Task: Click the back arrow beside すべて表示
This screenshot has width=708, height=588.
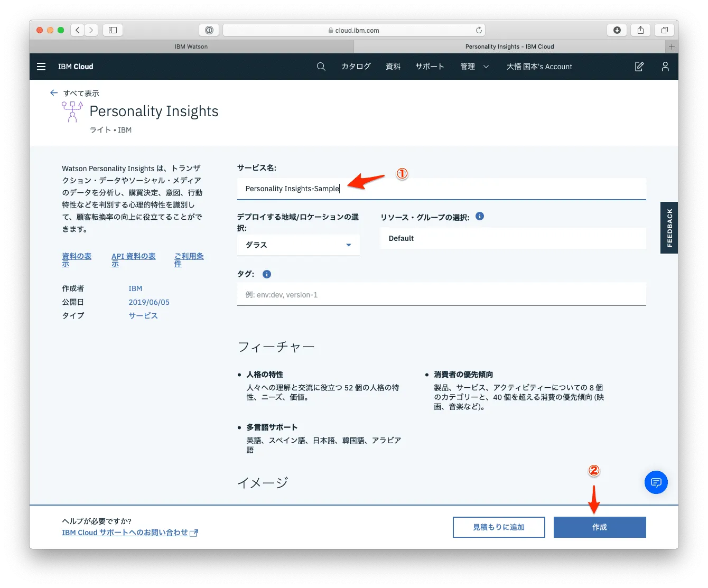Action: [x=53, y=93]
